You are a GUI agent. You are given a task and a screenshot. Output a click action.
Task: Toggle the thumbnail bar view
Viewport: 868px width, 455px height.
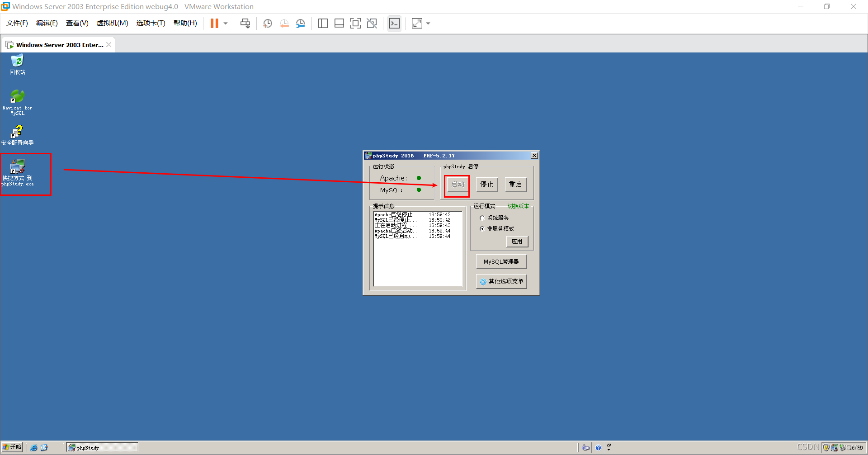click(x=339, y=24)
